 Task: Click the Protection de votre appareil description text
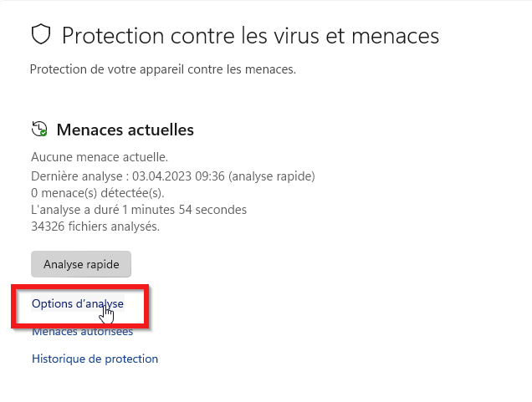point(162,69)
